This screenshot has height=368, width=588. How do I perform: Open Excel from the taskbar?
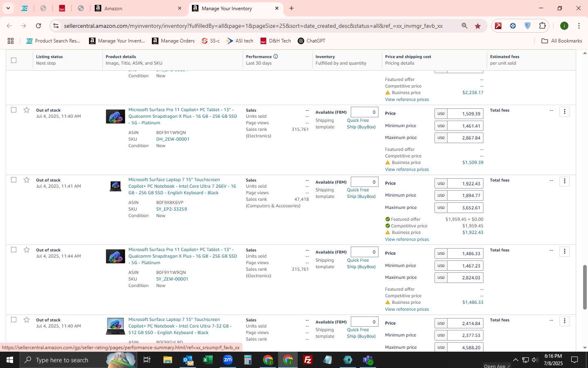click(x=208, y=360)
